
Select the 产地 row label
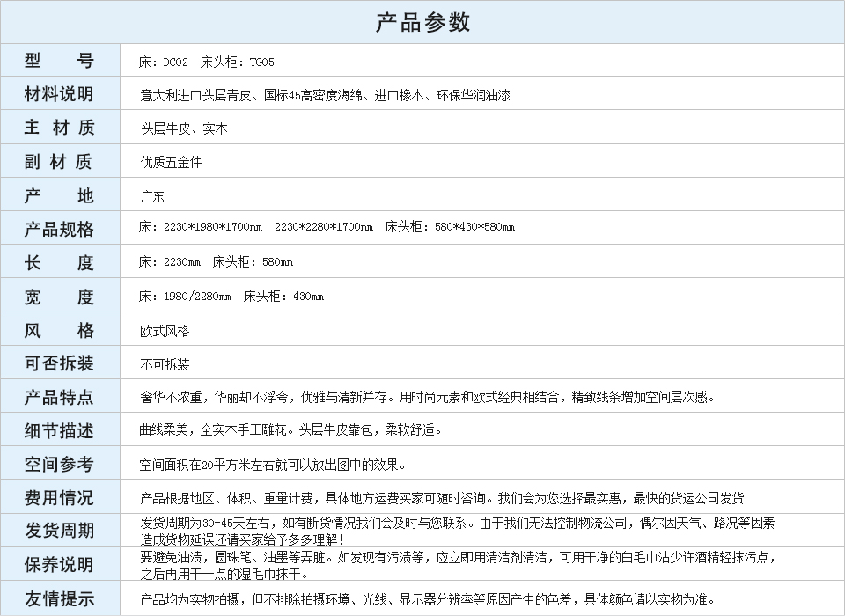tap(59, 195)
